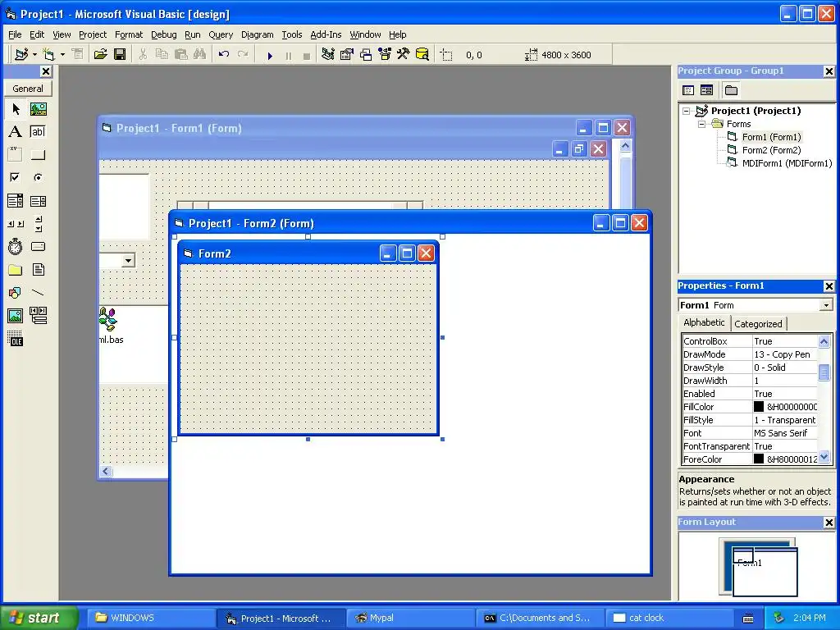Select the VScrollBar control tool
This screenshot has width=840, height=630.
tap(38, 224)
